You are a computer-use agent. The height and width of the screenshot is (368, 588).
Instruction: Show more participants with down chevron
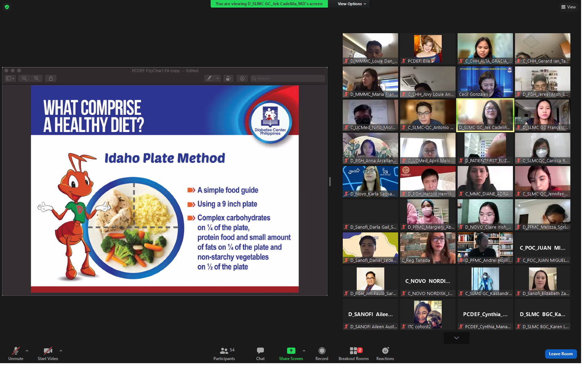pos(456,338)
